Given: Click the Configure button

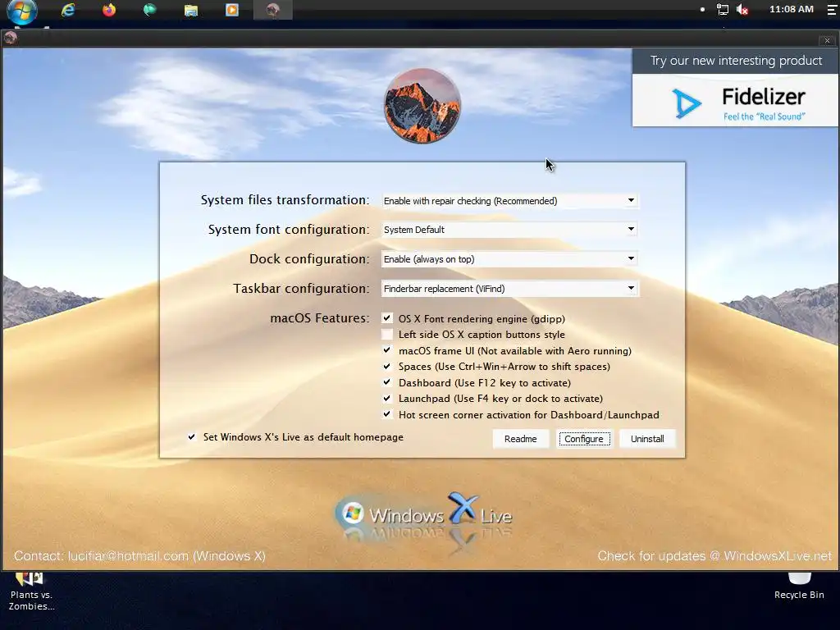Looking at the screenshot, I should (584, 439).
